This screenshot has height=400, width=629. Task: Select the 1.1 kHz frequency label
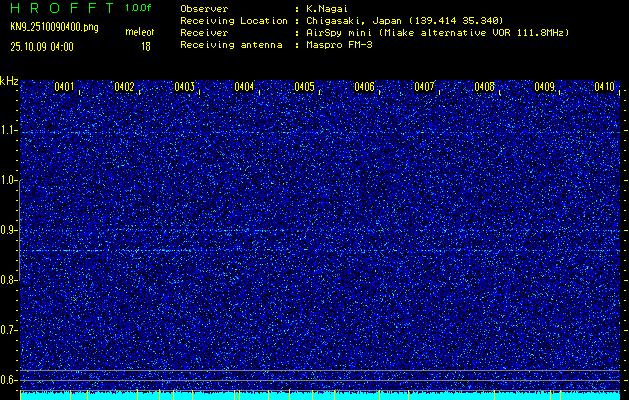(9, 130)
